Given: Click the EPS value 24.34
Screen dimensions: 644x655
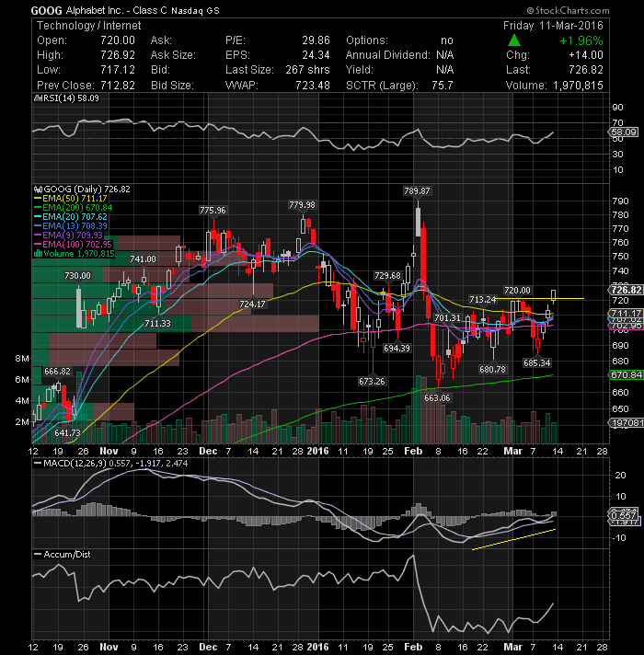Looking at the screenshot, I should coord(316,55).
